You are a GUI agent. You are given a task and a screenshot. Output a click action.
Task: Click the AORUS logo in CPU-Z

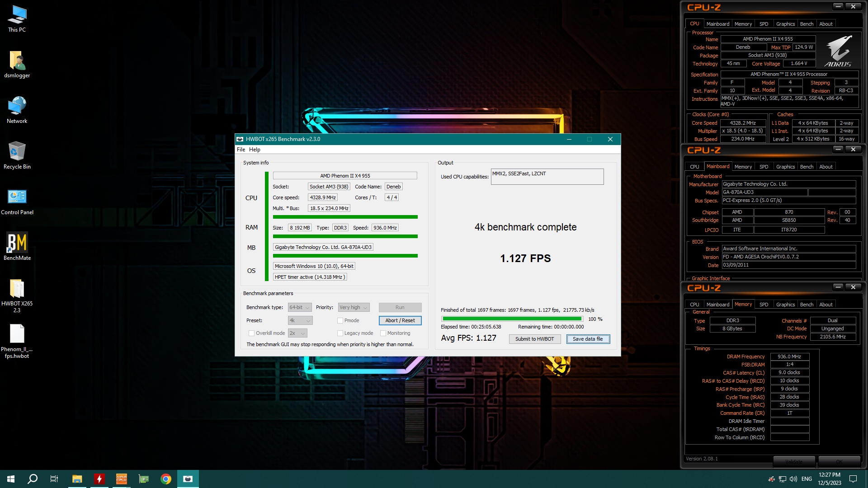click(839, 51)
